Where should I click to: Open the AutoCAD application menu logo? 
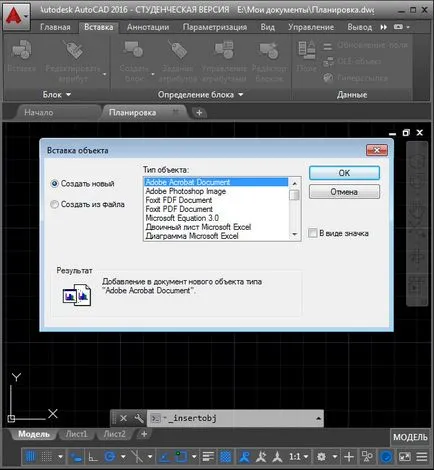point(16,16)
